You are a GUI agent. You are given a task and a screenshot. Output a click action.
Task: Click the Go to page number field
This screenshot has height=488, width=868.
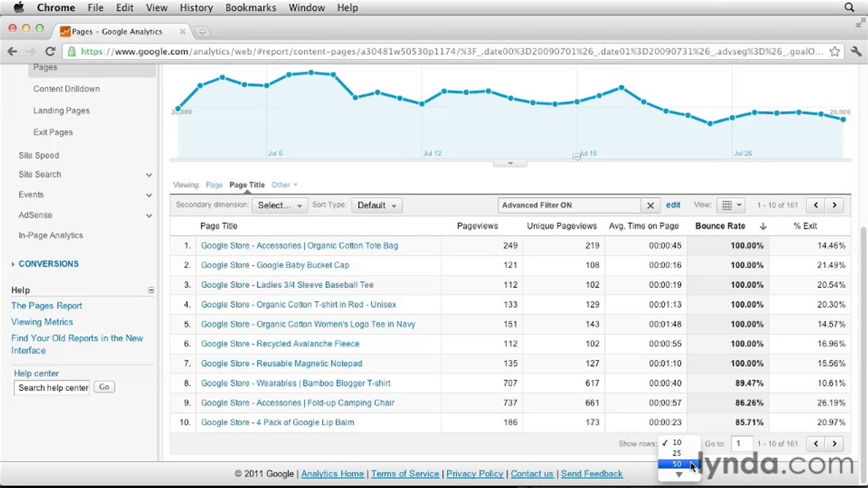(741, 444)
